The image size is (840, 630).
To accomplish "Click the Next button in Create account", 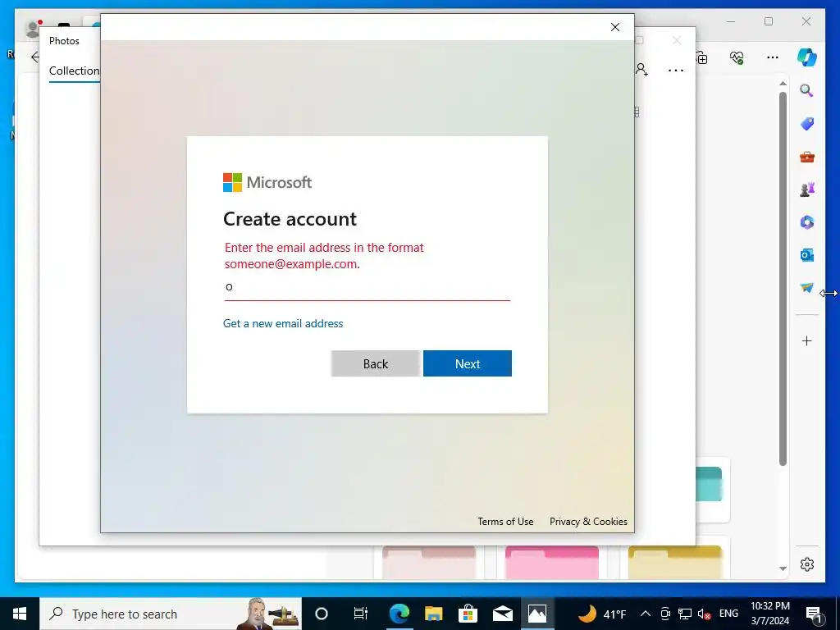I will (467, 363).
